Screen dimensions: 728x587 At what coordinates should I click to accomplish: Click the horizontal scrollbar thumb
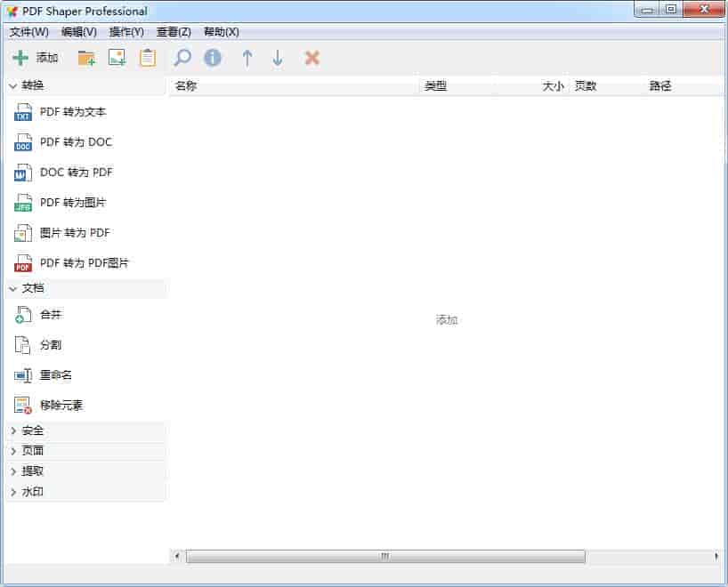click(x=385, y=556)
